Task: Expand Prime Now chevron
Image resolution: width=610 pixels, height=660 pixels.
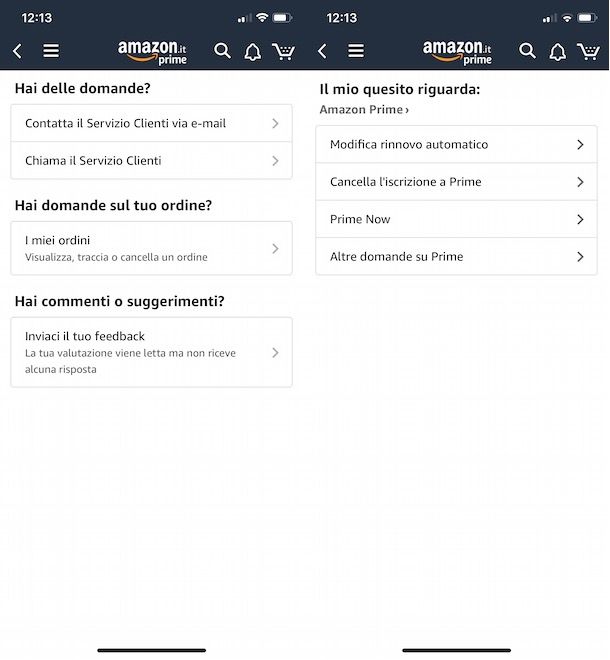Action: point(580,219)
